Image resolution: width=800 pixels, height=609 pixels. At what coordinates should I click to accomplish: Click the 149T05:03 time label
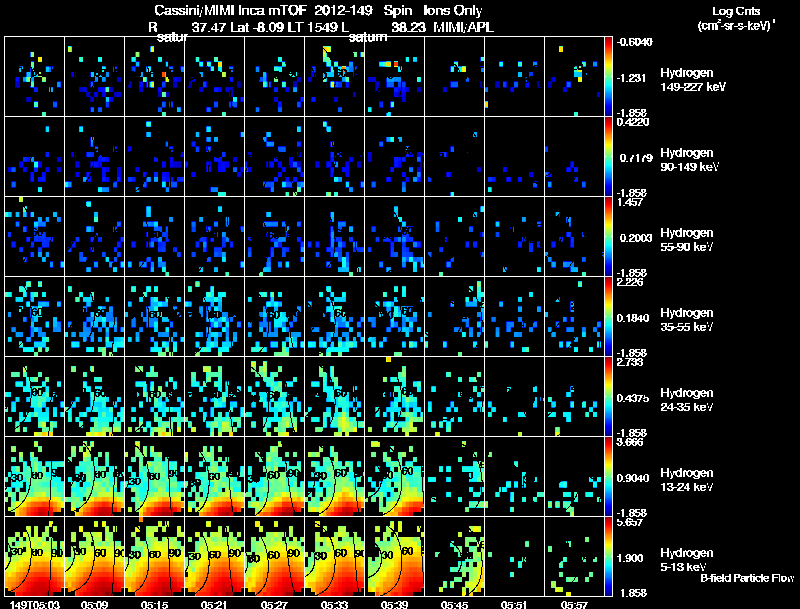[35, 604]
